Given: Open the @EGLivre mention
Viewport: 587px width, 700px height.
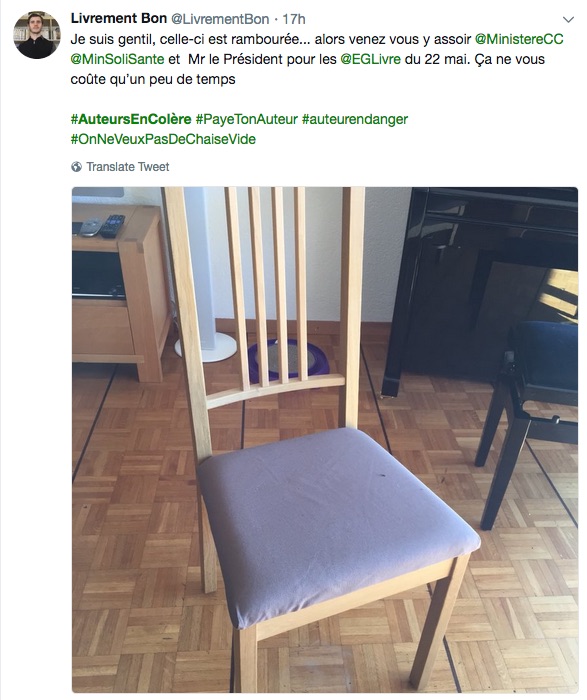Looking at the screenshot, I should [371, 59].
